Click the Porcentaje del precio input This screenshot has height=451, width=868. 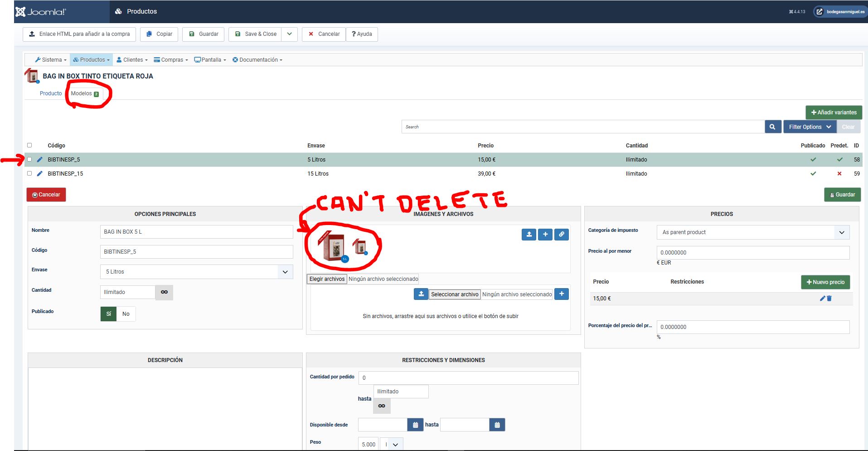tap(753, 327)
